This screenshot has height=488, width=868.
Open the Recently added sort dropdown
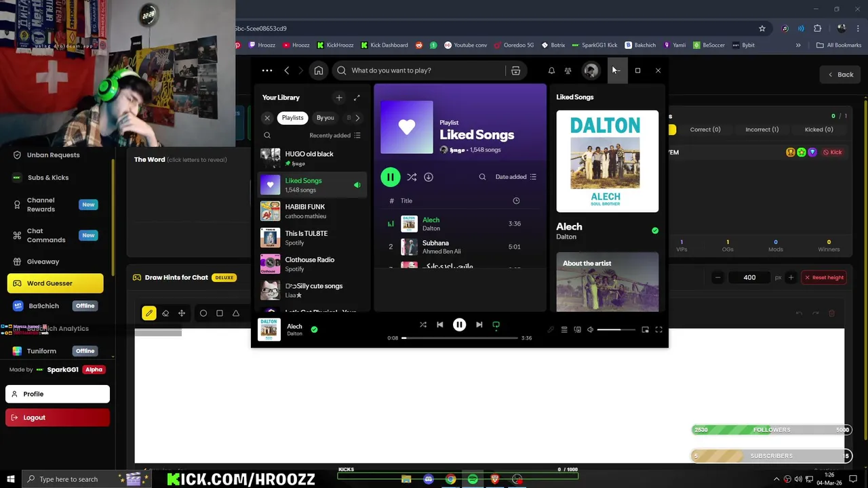335,136
